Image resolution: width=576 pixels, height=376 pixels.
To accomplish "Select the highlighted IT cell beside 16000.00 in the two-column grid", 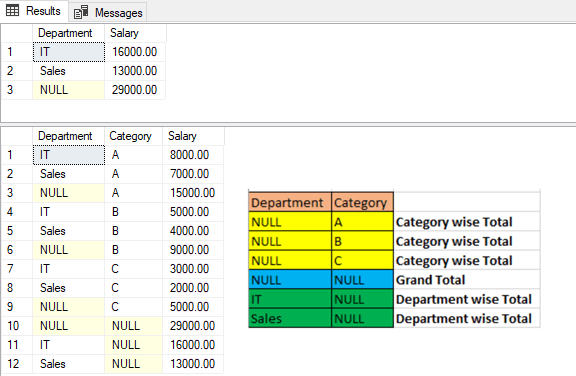I will point(68,52).
